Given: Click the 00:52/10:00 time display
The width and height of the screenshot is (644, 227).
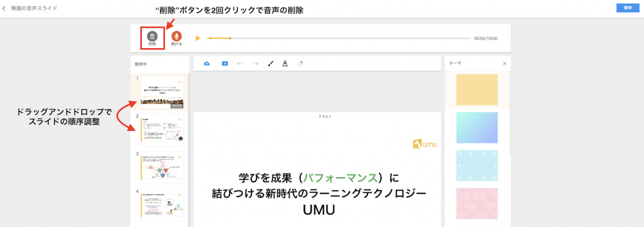Looking at the screenshot, I should (486, 39).
